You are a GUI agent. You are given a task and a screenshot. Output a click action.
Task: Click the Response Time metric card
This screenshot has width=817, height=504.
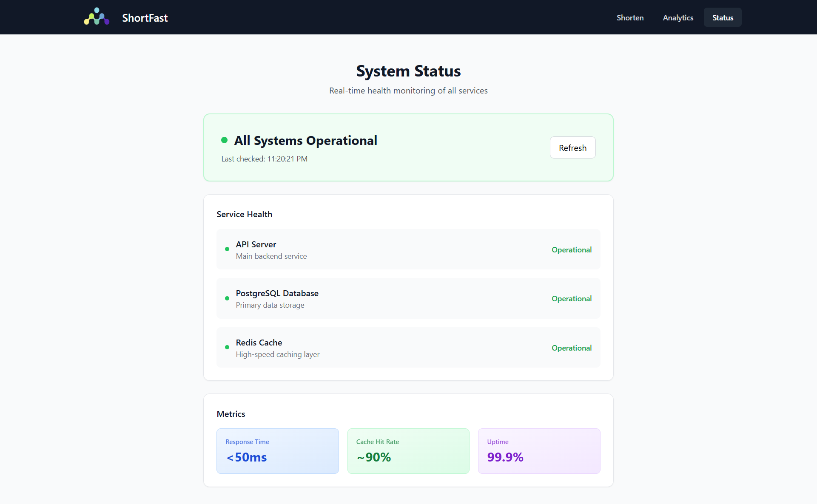277,451
